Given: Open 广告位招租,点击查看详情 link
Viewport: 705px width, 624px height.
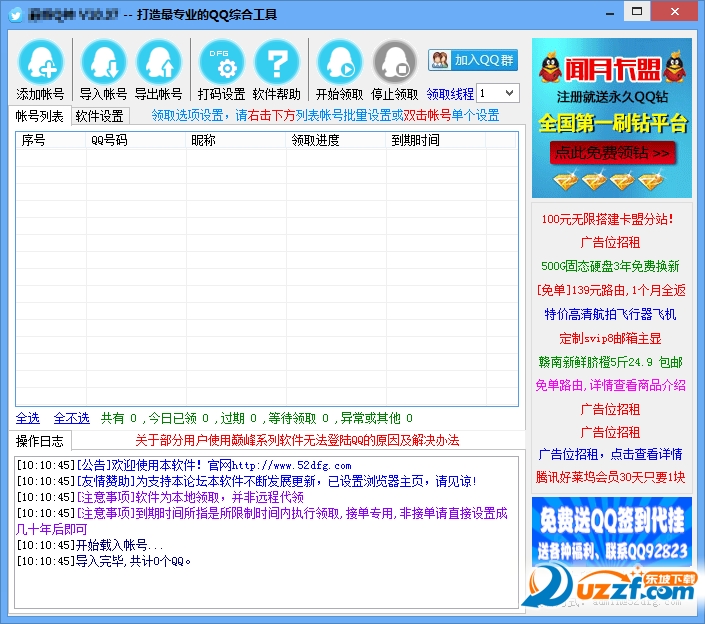Looking at the screenshot, I should pos(610,454).
